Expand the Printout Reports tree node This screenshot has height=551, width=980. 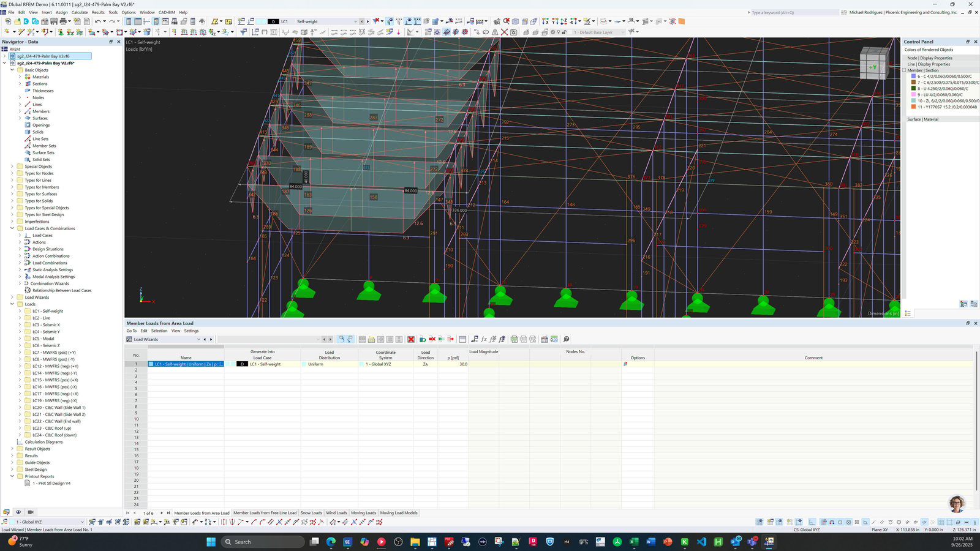point(12,476)
